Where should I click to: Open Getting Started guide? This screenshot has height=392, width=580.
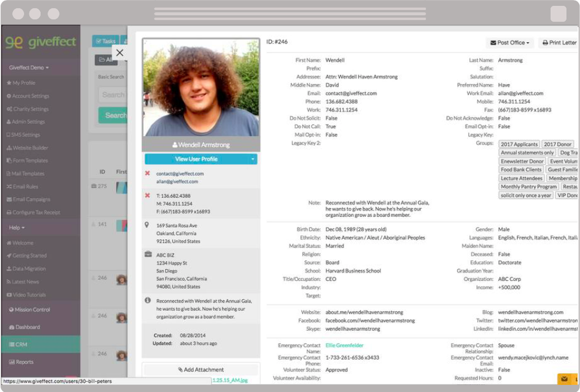point(26,256)
